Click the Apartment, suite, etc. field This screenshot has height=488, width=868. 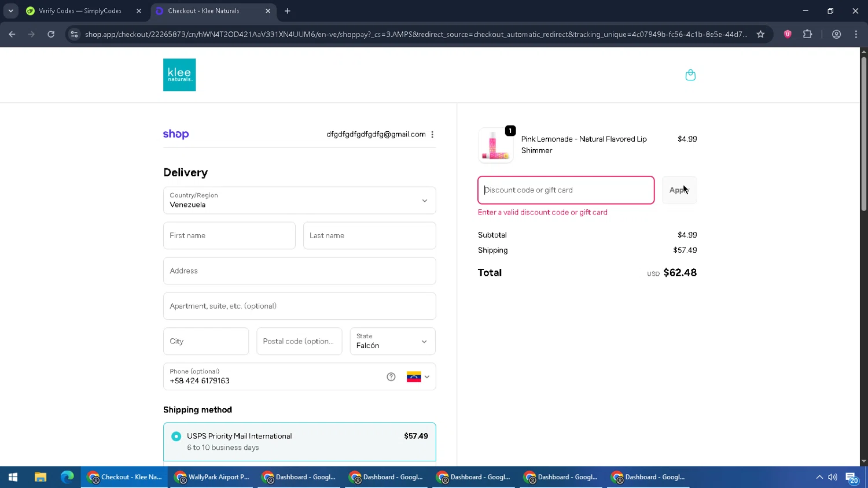tap(299, 306)
